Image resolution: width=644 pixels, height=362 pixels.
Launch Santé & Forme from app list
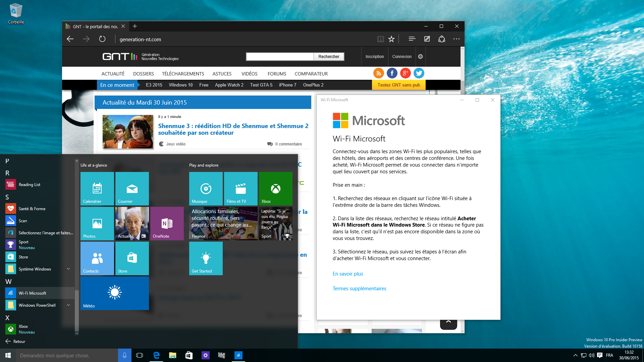pos(40,208)
